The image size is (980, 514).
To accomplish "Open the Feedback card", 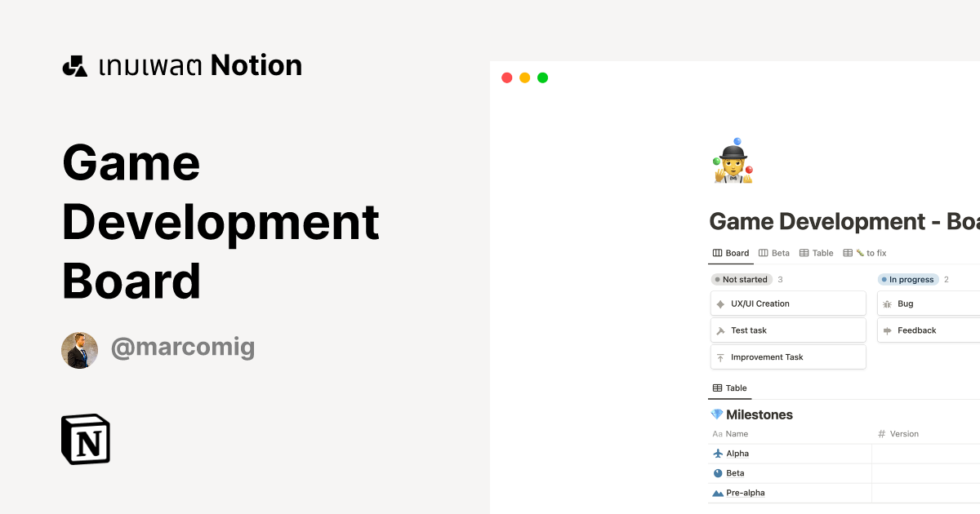I will point(916,330).
